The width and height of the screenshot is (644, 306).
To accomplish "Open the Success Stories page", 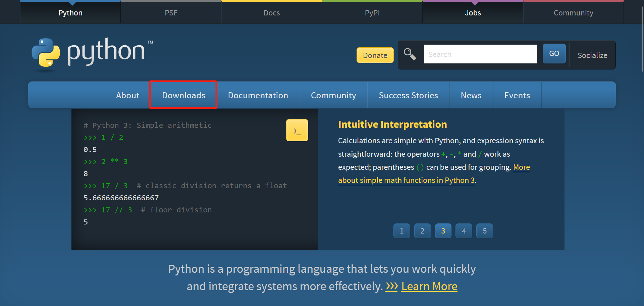I will [x=408, y=95].
